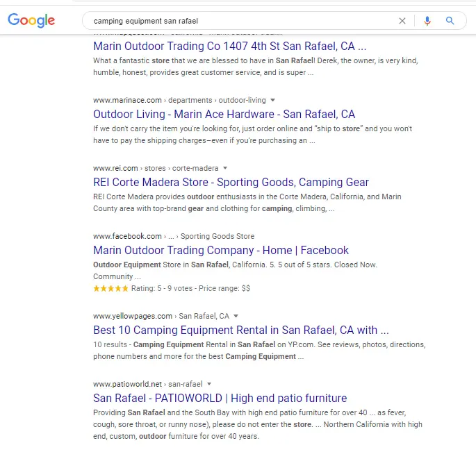Click snippet '10 results - Camping Equipment Rental'
The height and width of the screenshot is (452, 476).
(259, 351)
